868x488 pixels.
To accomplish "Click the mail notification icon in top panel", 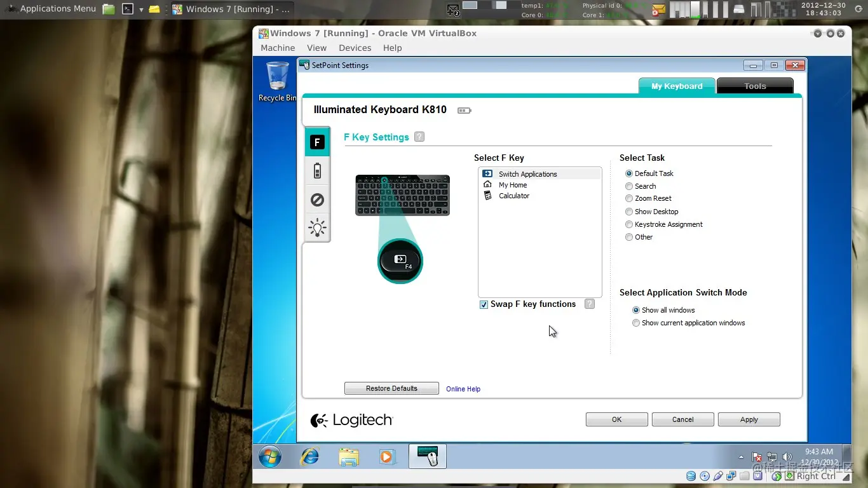I will pos(659,10).
